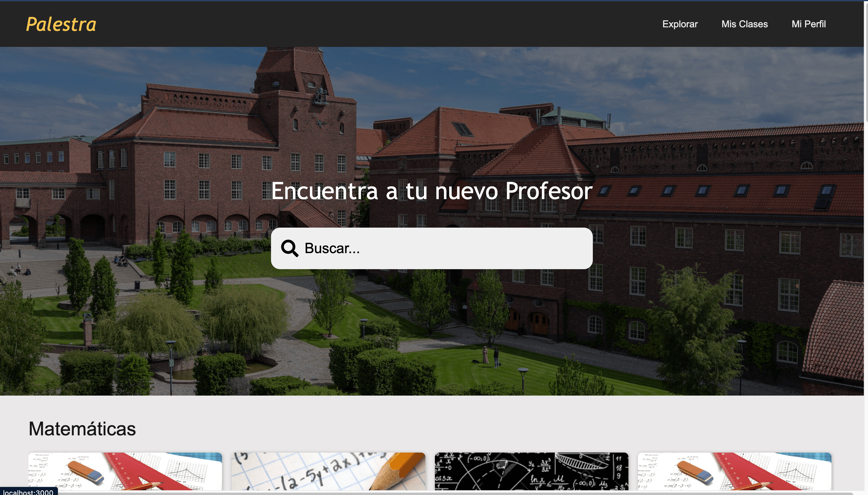Viewport: 868px width, 495px height.
Task: Click the vertical scrollbar track below the thumb
Action: click(x=866, y=306)
